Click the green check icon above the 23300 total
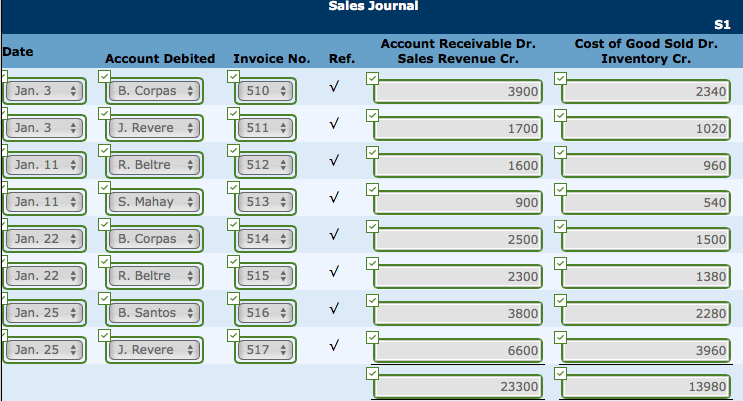This screenshot has width=743, height=401. [372, 373]
